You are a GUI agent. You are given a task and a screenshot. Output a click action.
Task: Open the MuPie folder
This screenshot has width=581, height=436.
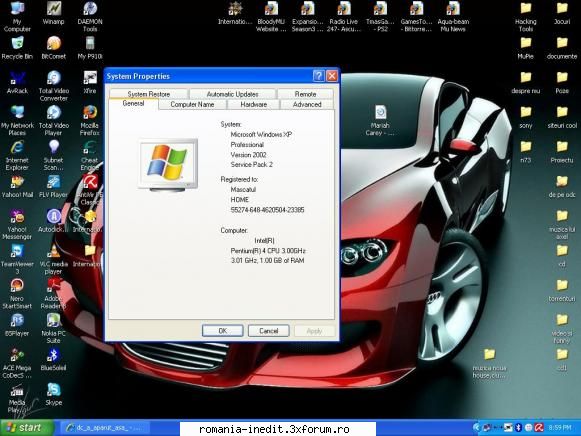[525, 48]
